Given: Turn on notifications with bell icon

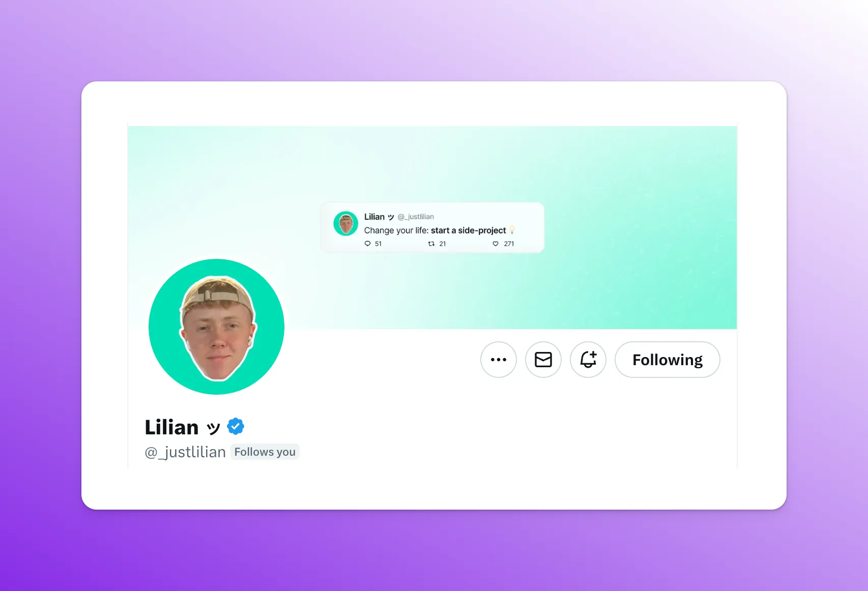Looking at the screenshot, I should coord(588,360).
